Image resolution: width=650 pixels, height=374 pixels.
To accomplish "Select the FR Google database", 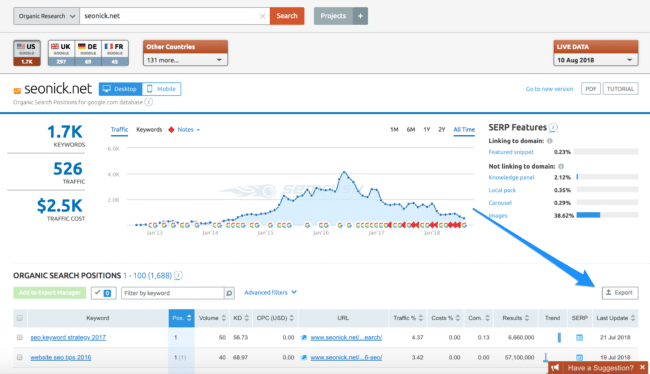I will 115,53.
